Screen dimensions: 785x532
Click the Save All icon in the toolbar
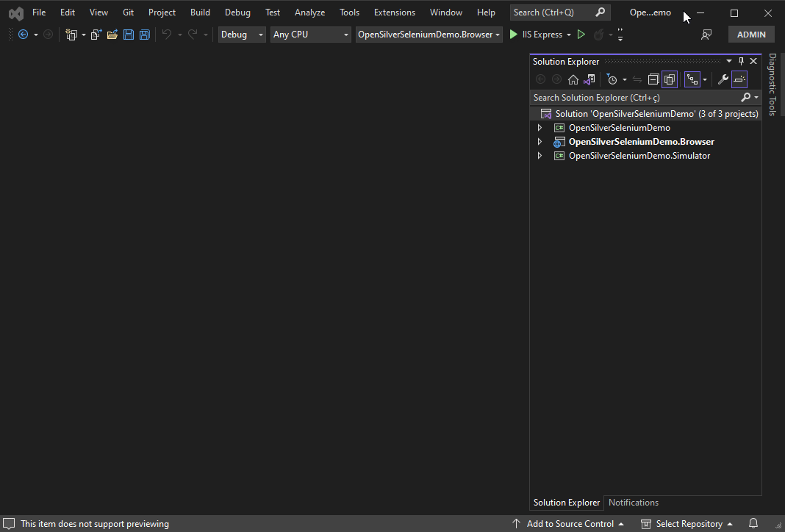coord(144,34)
